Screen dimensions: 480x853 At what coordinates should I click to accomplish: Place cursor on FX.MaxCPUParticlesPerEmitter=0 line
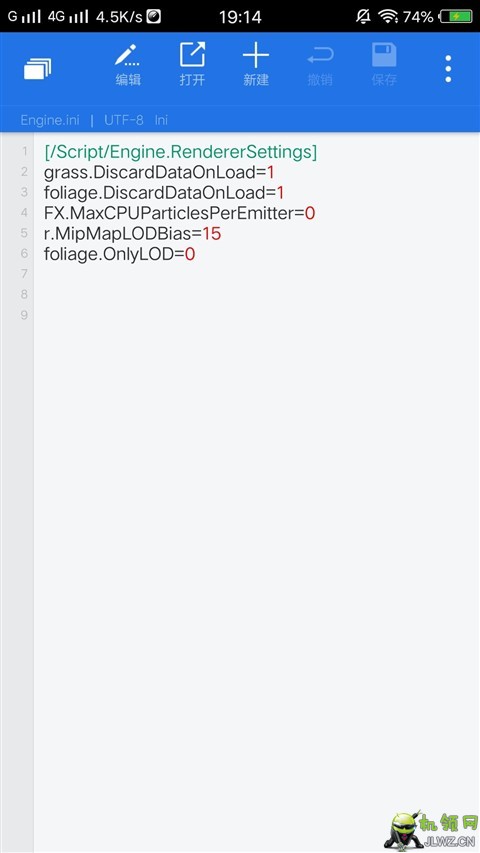pyautogui.click(x=180, y=213)
